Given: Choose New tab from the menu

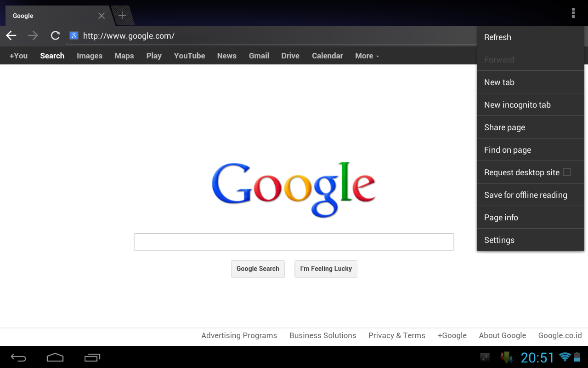Looking at the screenshot, I should click(531, 82).
